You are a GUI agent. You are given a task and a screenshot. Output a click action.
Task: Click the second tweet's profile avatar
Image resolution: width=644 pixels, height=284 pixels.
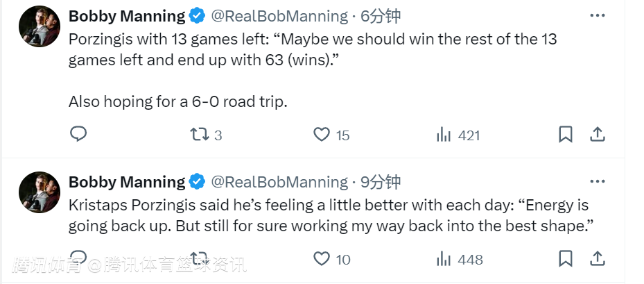tap(39, 192)
